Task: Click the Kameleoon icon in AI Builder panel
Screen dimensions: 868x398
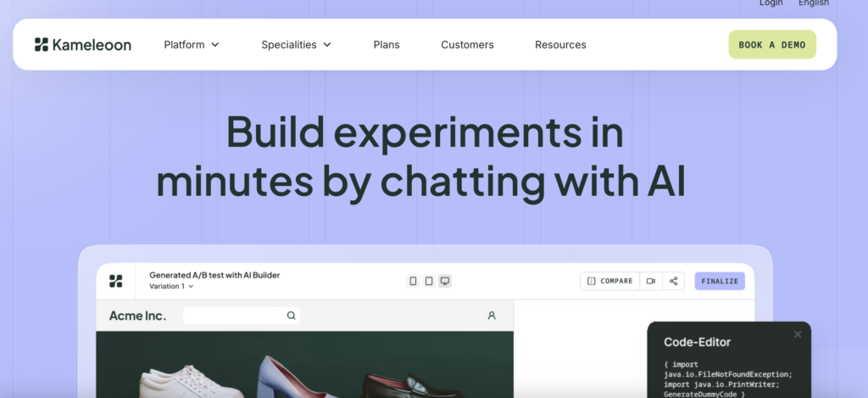Action: (x=116, y=281)
